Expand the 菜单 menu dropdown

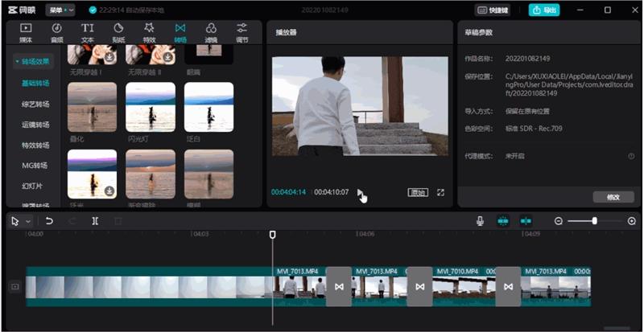(60, 10)
